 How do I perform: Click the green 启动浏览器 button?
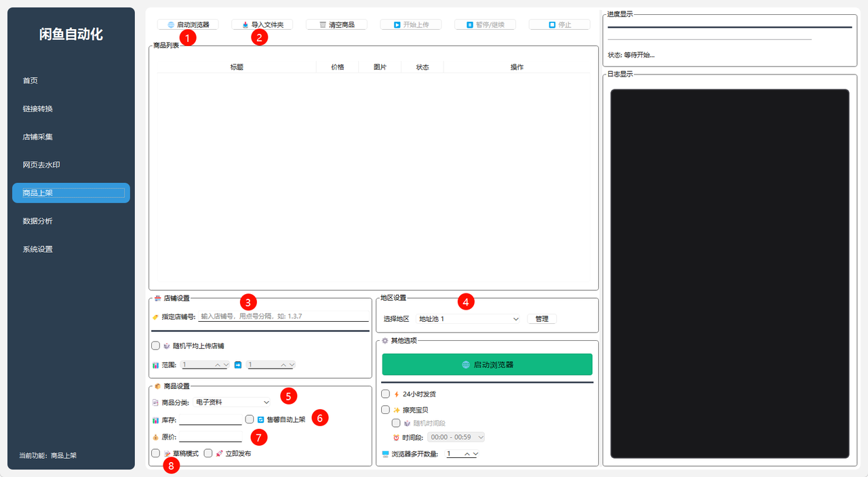488,365
